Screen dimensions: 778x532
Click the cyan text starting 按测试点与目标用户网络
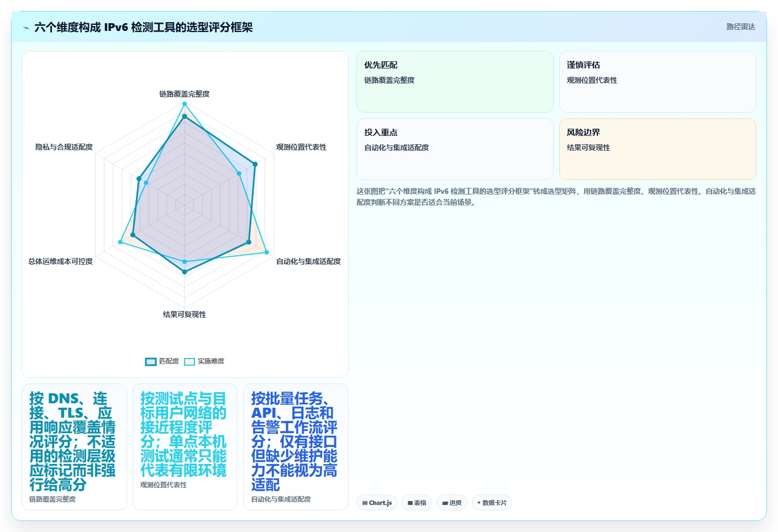[x=183, y=434]
